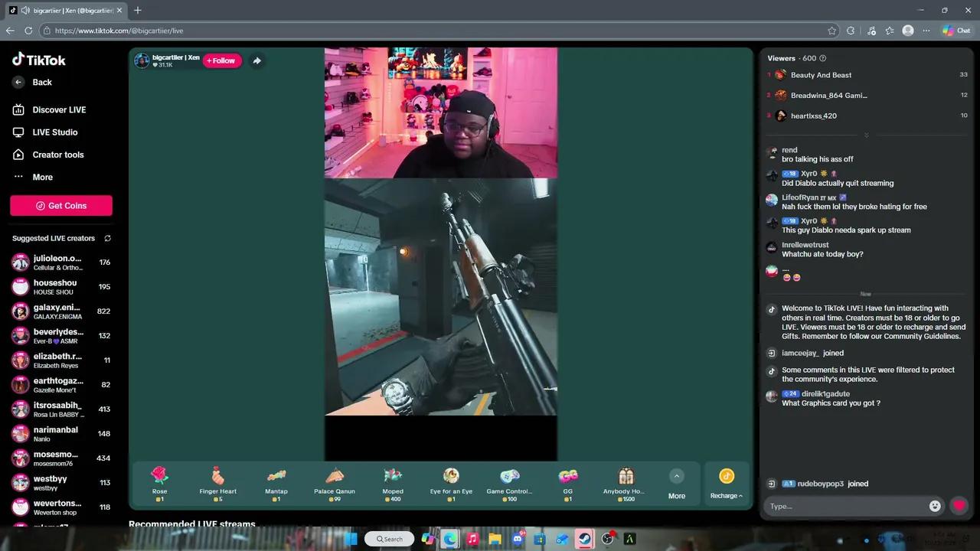Send the Mantap gift
Screen dimensions: 980x551
pyautogui.click(x=276, y=484)
